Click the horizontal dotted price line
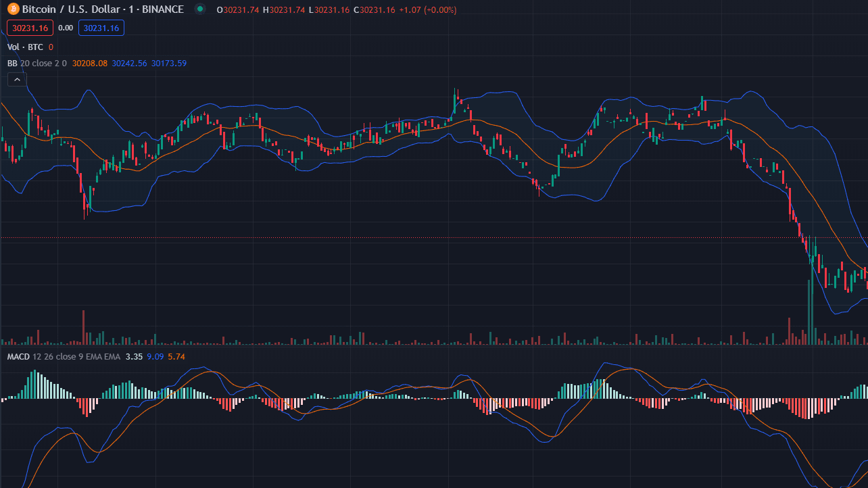This screenshot has width=868, height=488. click(x=433, y=239)
